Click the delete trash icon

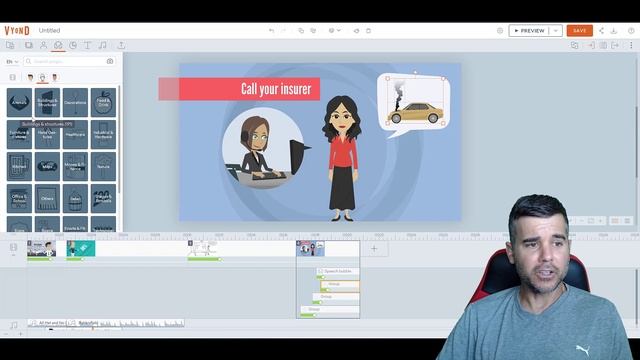[x=368, y=31]
